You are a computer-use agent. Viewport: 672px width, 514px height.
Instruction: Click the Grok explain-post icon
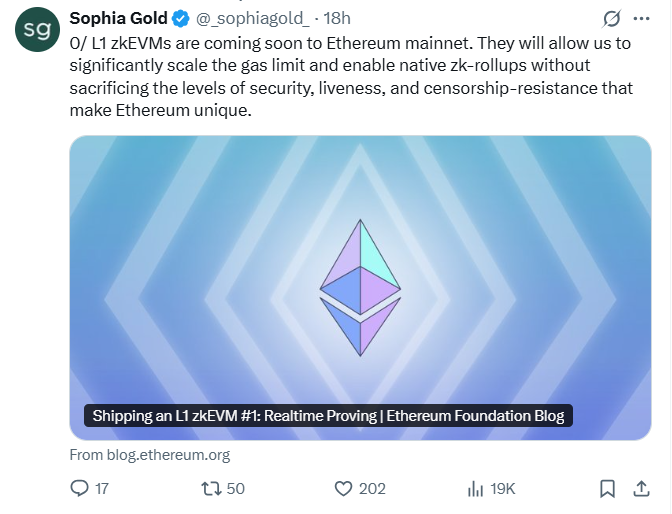[613, 19]
